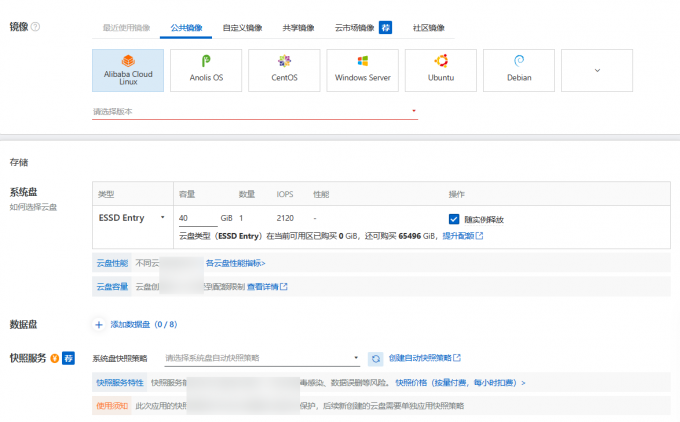
Task: Click orange icon beside 快照服务
Action: point(55,358)
